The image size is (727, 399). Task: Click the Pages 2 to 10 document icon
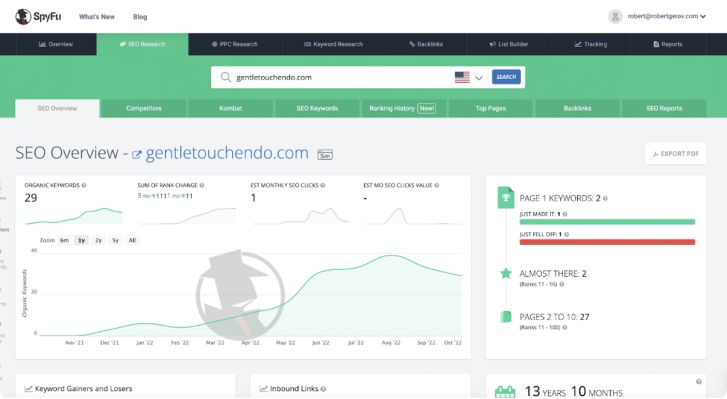coord(506,317)
